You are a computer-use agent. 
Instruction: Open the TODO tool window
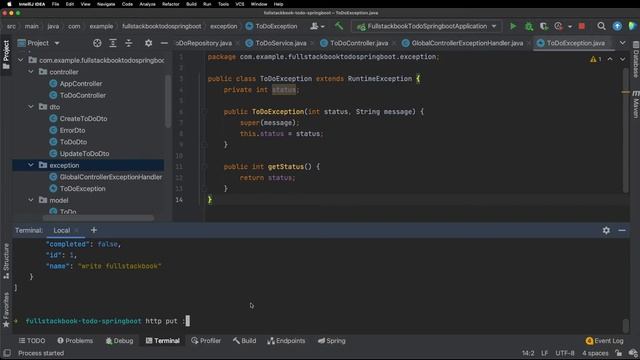coord(32,340)
